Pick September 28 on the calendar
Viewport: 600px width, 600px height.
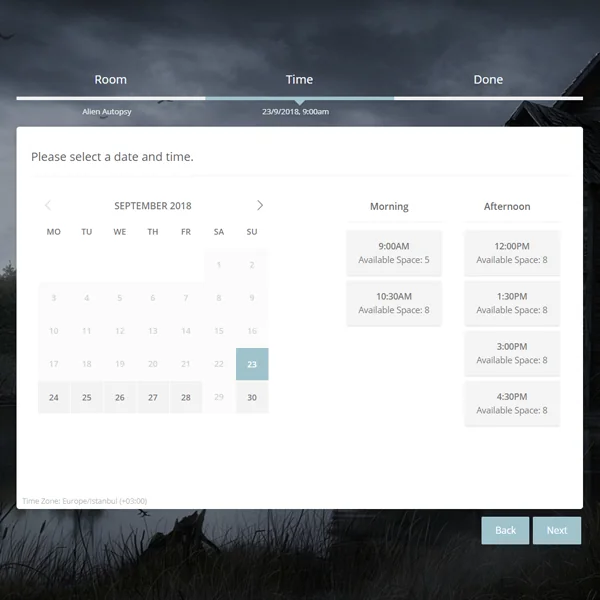186,397
